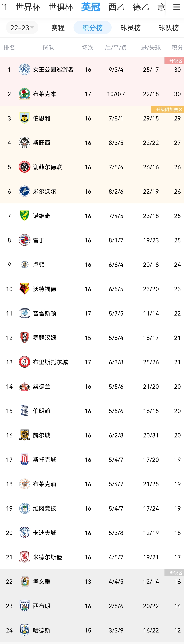
Task: Open the hamburger menu icon
Action: [177, 7]
